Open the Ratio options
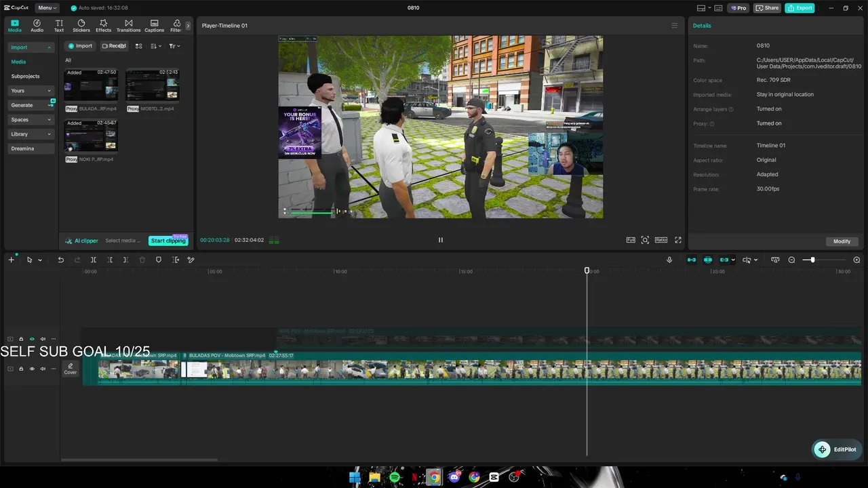The height and width of the screenshot is (488, 868). tap(661, 240)
